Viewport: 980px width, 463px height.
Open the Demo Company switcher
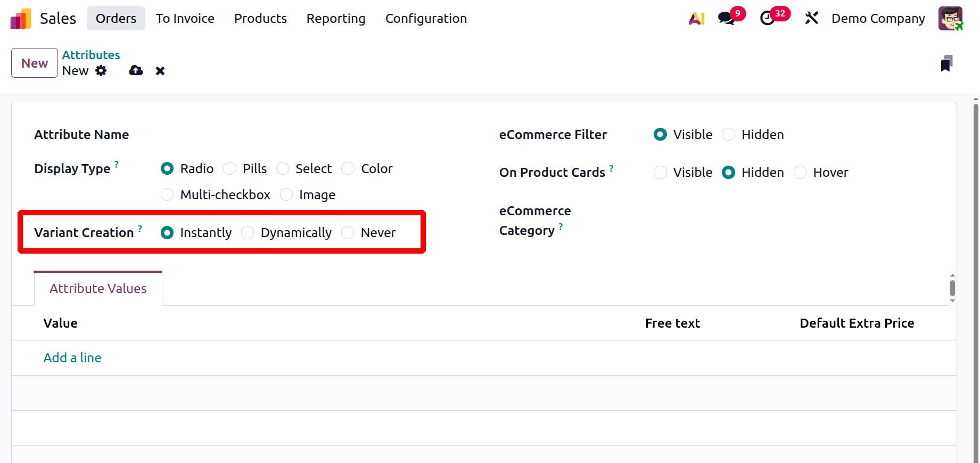click(878, 19)
